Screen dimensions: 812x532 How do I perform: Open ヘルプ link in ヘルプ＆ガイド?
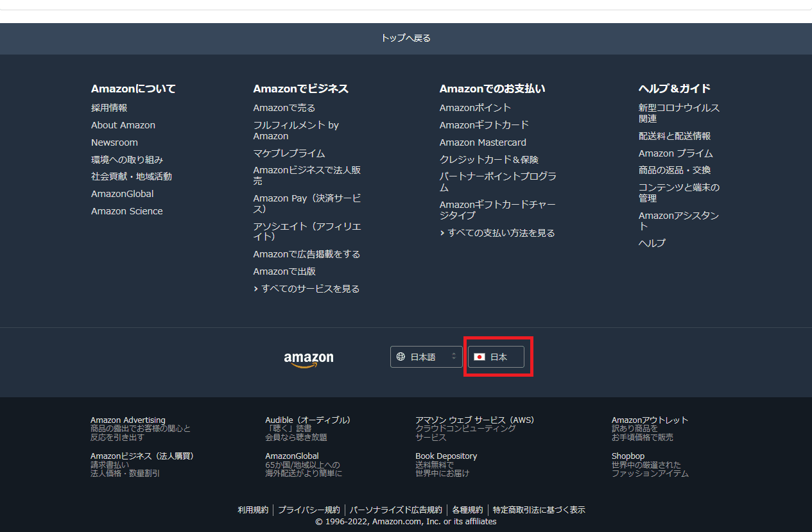652,243
